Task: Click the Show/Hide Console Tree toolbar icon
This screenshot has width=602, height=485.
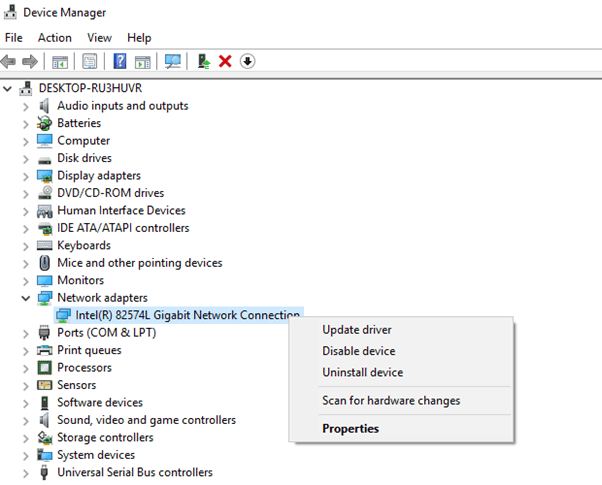Action: [60, 62]
